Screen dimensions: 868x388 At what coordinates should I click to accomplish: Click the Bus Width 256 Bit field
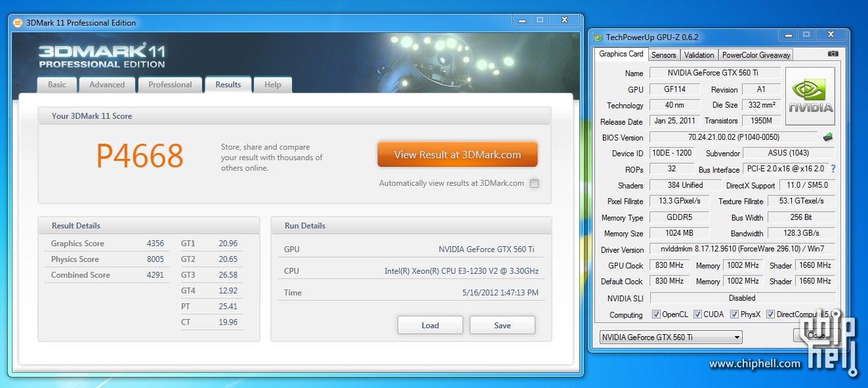[x=802, y=217]
